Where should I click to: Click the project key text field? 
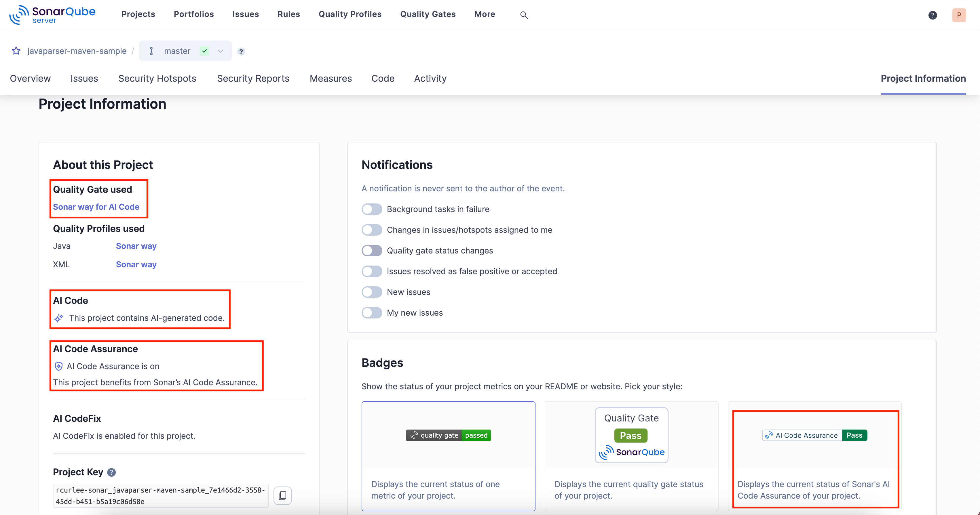[x=160, y=496]
